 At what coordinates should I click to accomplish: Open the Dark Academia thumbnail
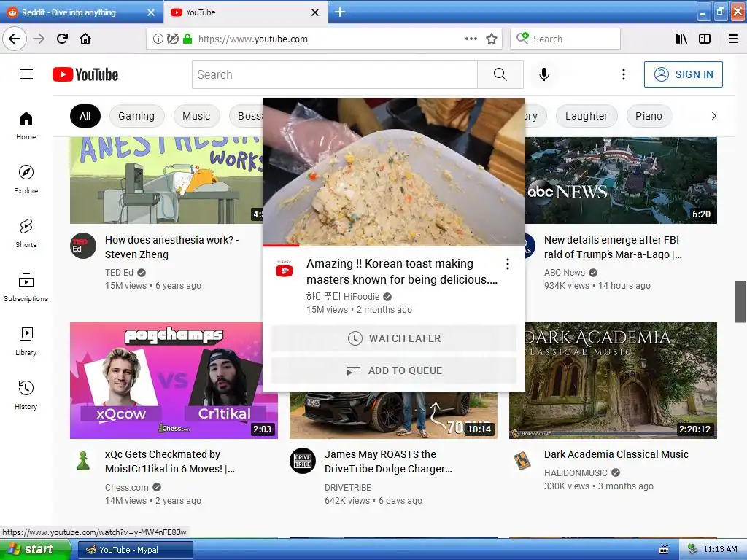pyautogui.click(x=622, y=381)
